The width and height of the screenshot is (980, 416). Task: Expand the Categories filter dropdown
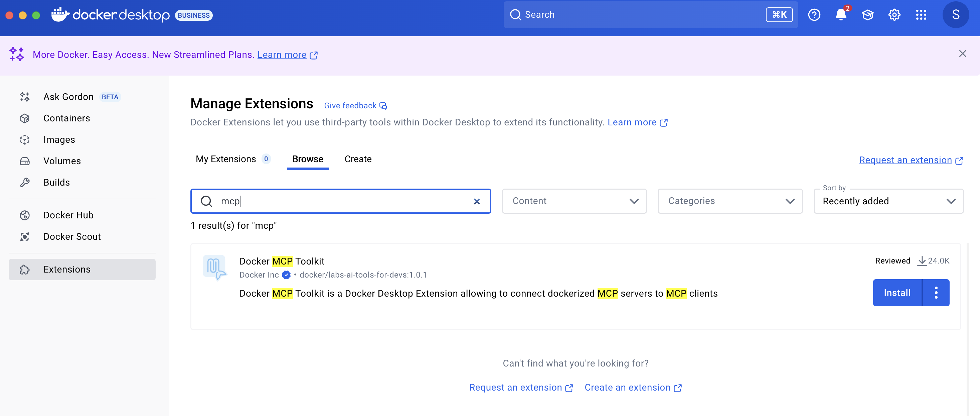[x=730, y=201]
